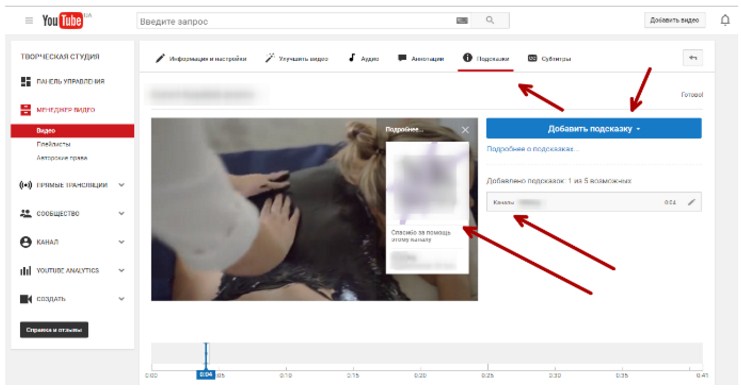Open the on-screen keyboard icon in search
This screenshot has height=390, width=741.
[x=462, y=20]
